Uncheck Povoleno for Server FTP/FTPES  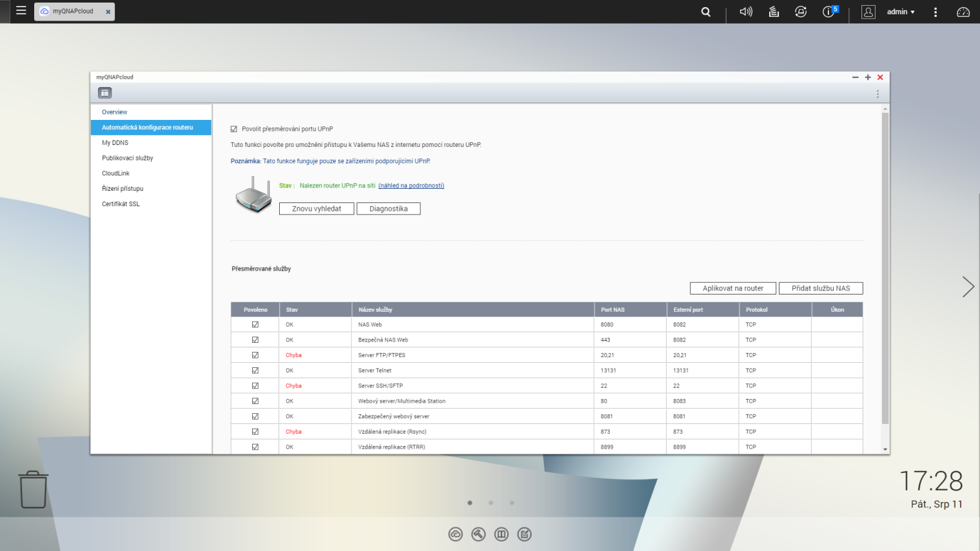[255, 355]
